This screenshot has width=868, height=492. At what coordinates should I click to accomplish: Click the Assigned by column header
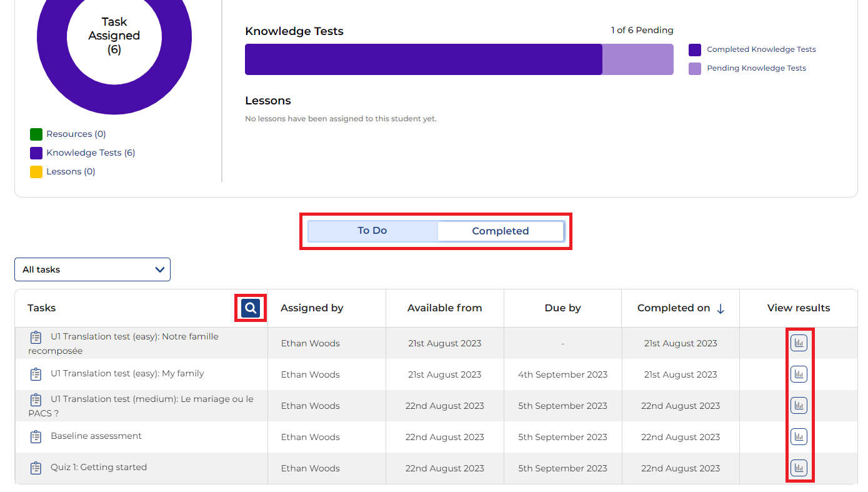coord(312,308)
